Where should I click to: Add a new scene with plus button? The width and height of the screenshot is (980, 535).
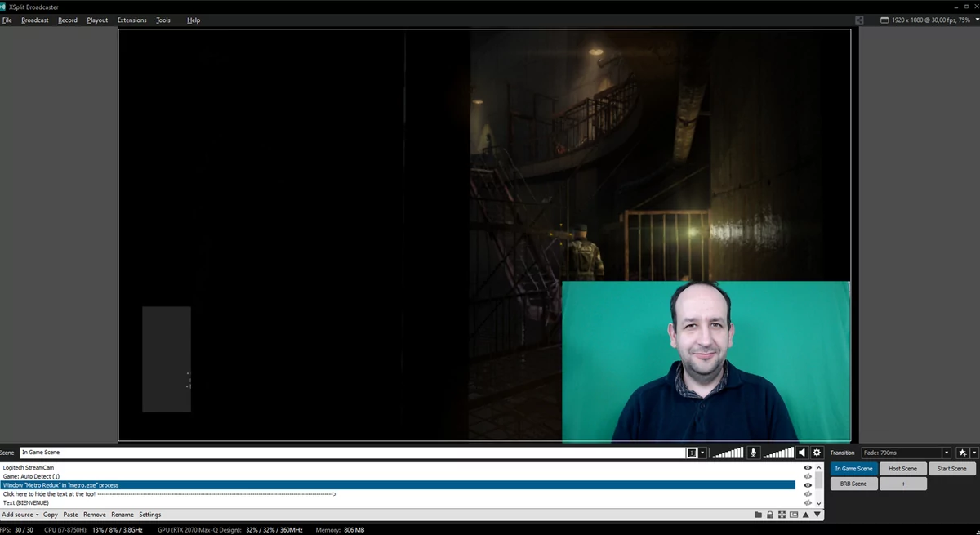(903, 484)
